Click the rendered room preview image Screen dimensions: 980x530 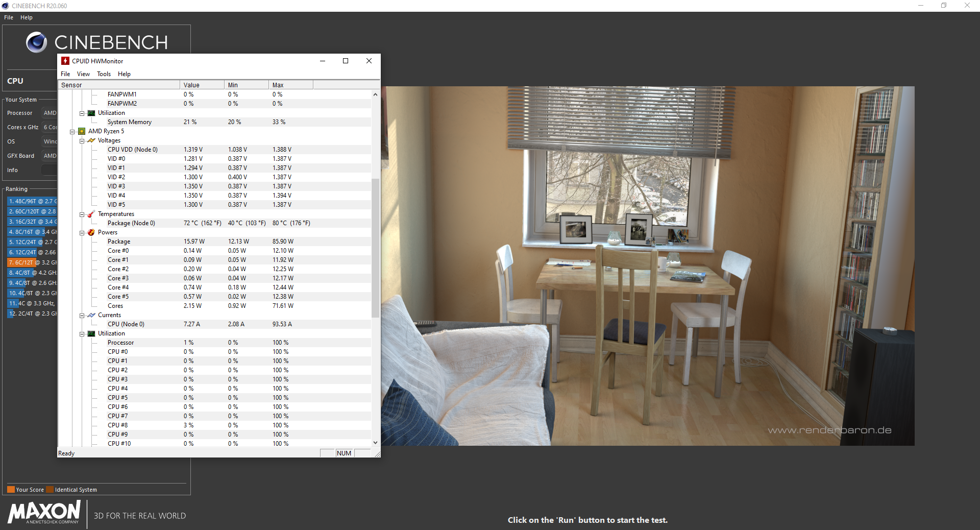point(648,266)
